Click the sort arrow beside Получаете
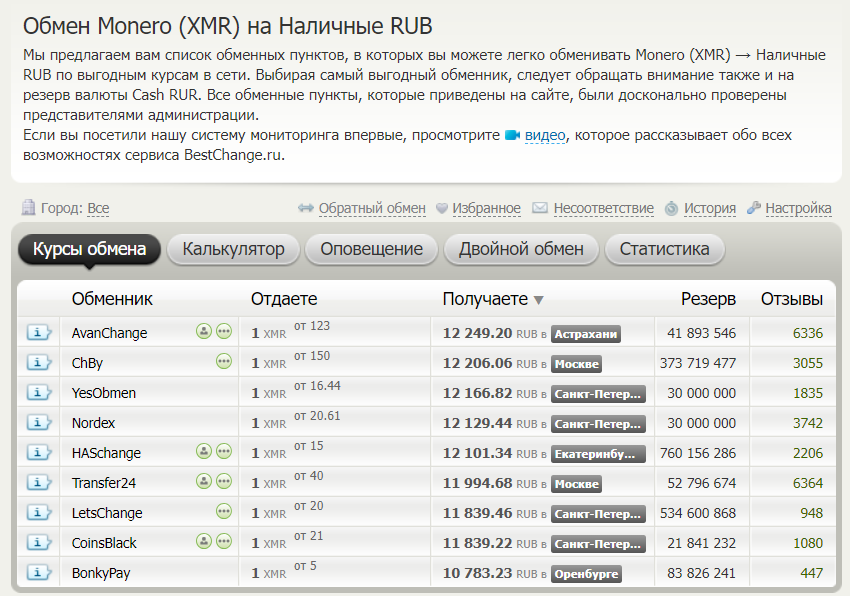 (538, 300)
